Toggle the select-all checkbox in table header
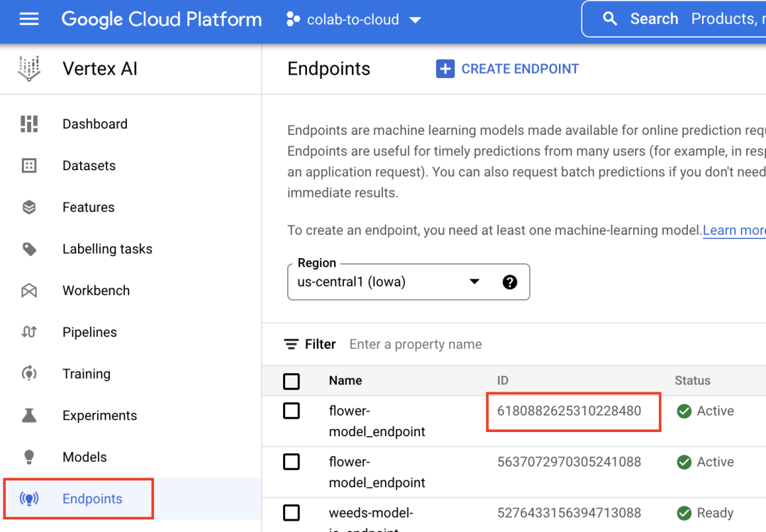 pyautogui.click(x=292, y=382)
